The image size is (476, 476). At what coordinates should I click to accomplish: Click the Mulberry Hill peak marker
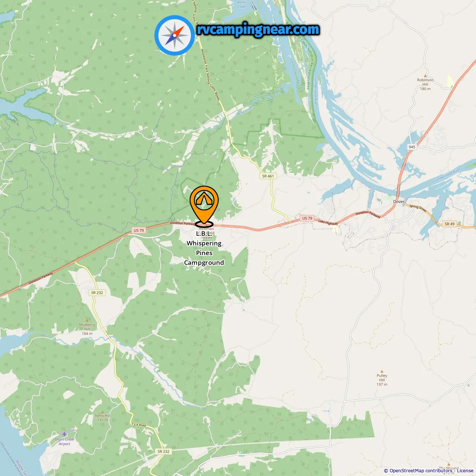pos(87,320)
